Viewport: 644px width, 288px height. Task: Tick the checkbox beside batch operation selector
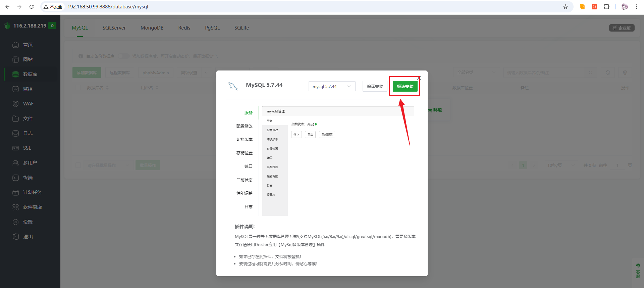[78, 165]
